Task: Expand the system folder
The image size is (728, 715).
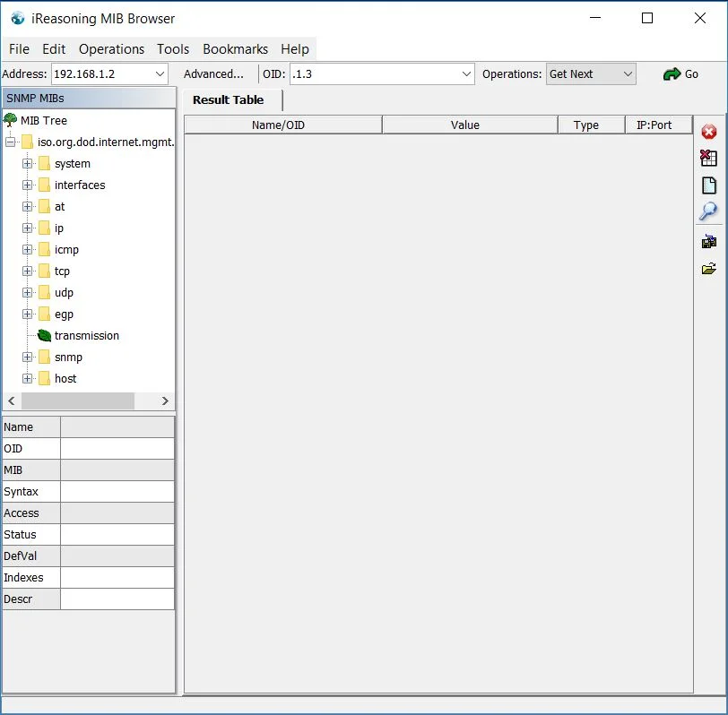Action: 27,163
